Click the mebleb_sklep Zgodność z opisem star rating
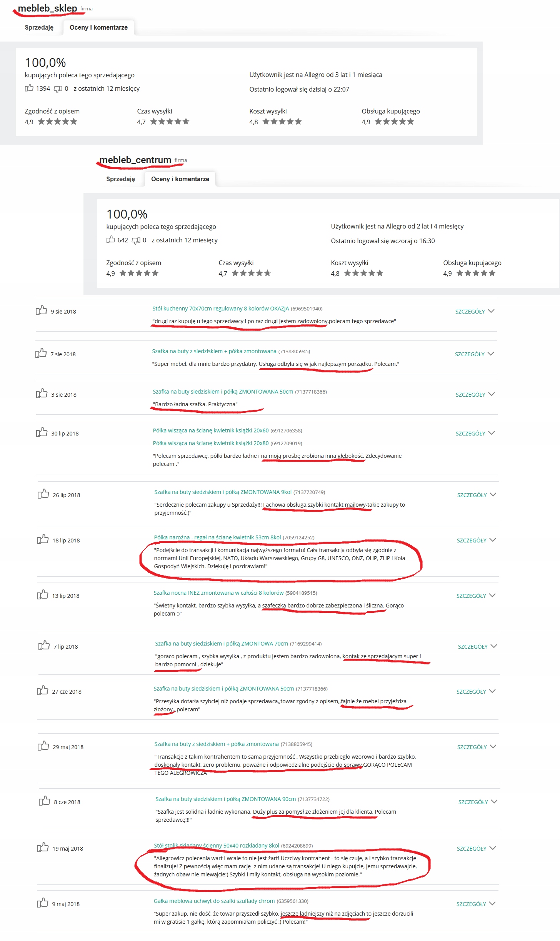 57,122
